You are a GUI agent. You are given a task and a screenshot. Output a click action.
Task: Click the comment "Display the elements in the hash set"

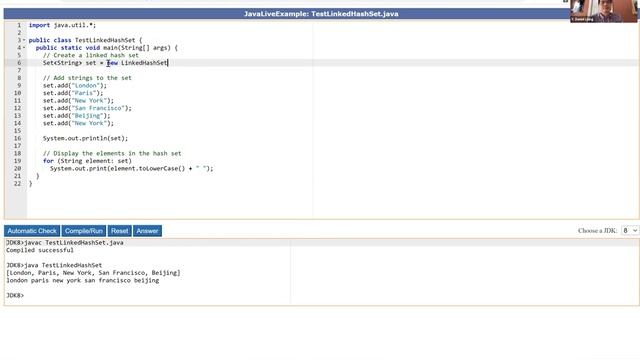coord(112,153)
